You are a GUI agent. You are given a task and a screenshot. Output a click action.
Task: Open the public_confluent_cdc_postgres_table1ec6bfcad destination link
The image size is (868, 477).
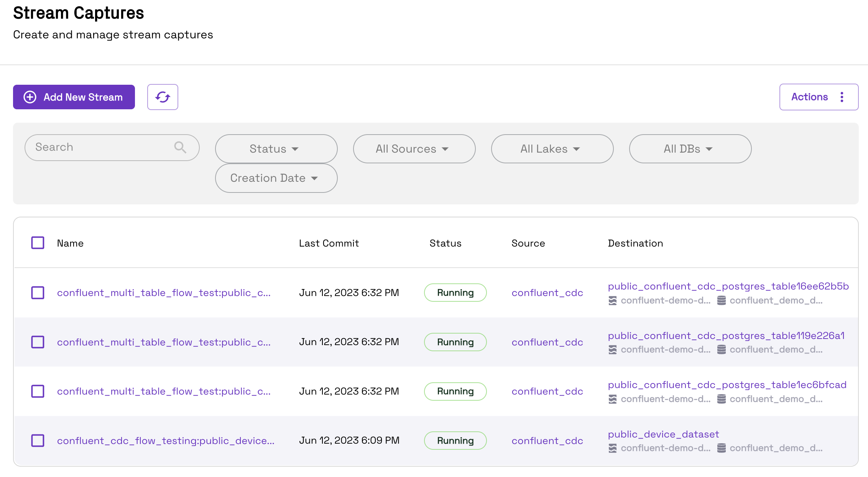click(x=727, y=385)
